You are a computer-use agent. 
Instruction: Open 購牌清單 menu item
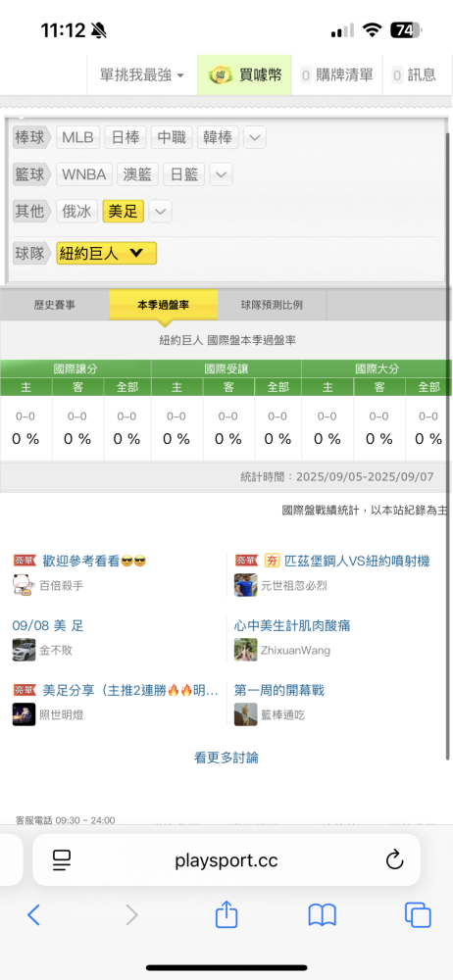[336, 75]
